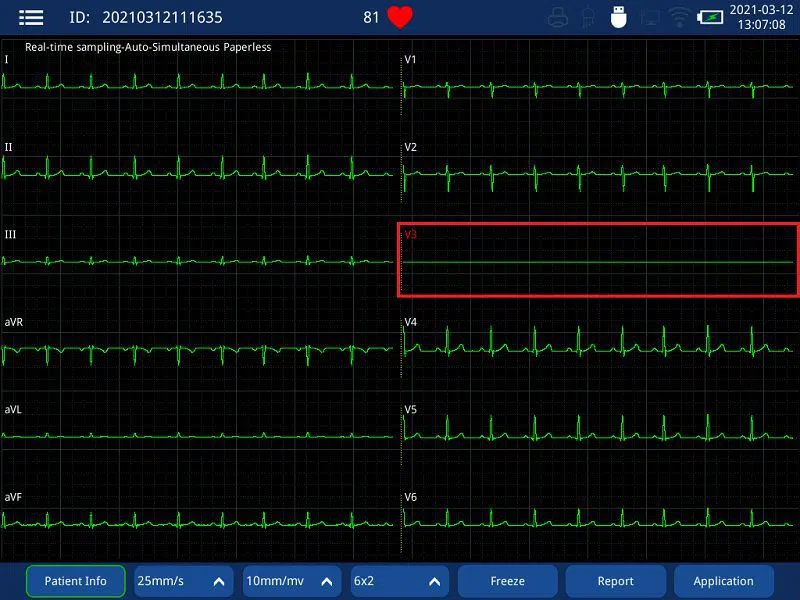Click the WiFi signal icon
This screenshot has height=600, width=800.
click(679, 18)
